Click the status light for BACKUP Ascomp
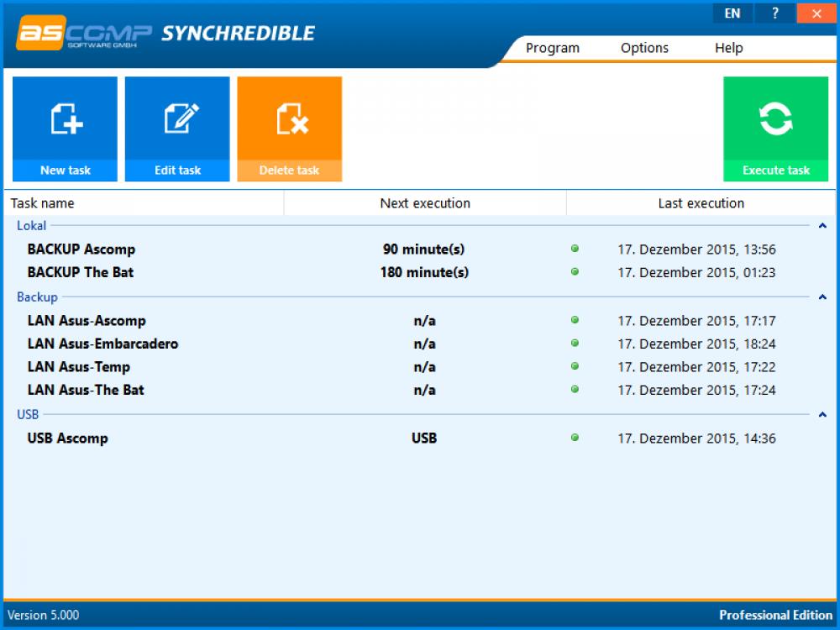840x630 pixels. 575,249
